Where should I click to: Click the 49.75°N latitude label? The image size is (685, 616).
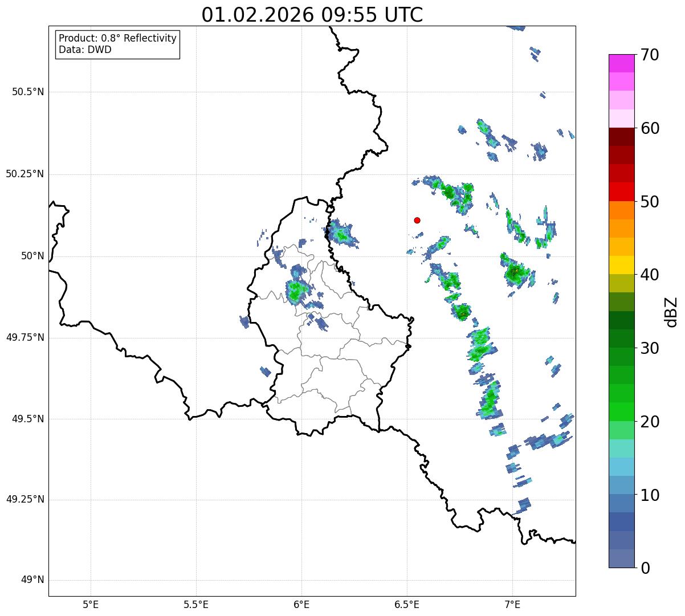click(x=25, y=337)
